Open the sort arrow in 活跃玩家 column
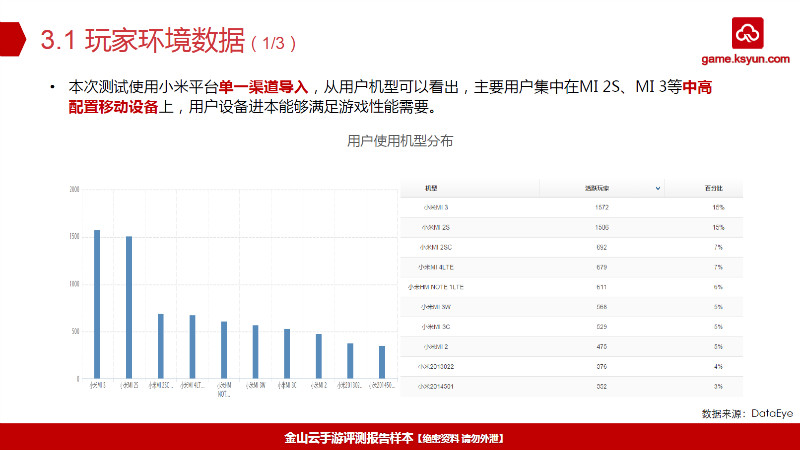The image size is (800, 450). tap(658, 188)
